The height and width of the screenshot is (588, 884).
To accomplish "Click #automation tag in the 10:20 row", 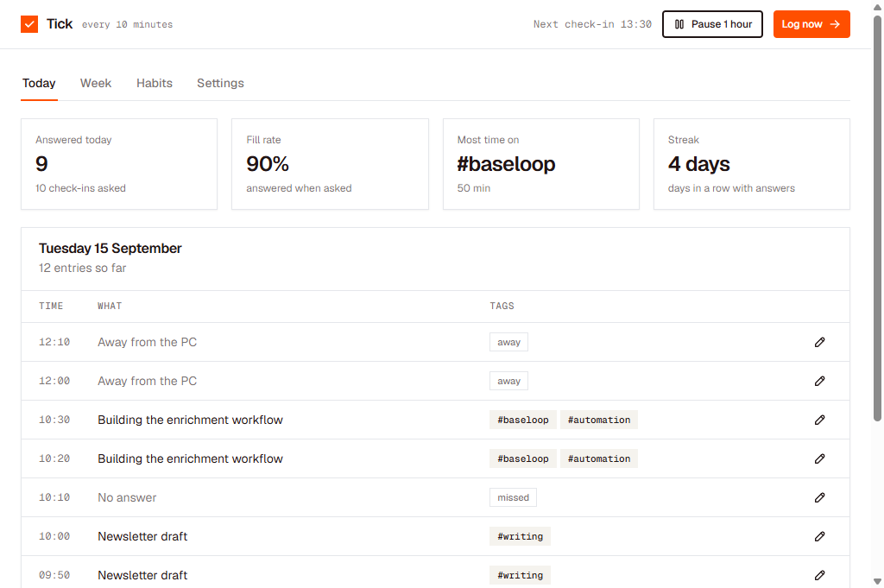I will (x=599, y=458).
